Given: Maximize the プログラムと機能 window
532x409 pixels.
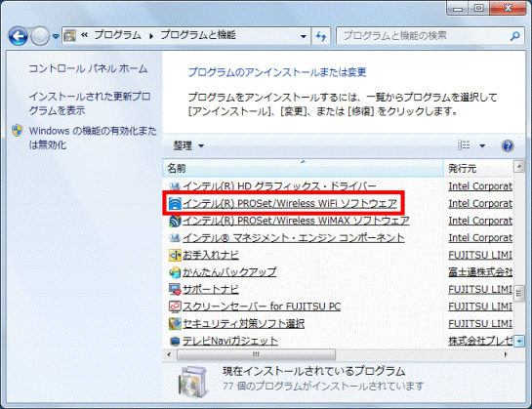Looking at the screenshot, I should (x=478, y=8).
